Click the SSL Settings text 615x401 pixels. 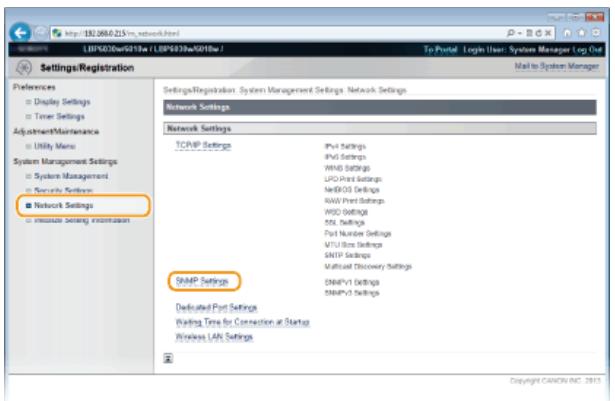pyautogui.click(x=344, y=222)
